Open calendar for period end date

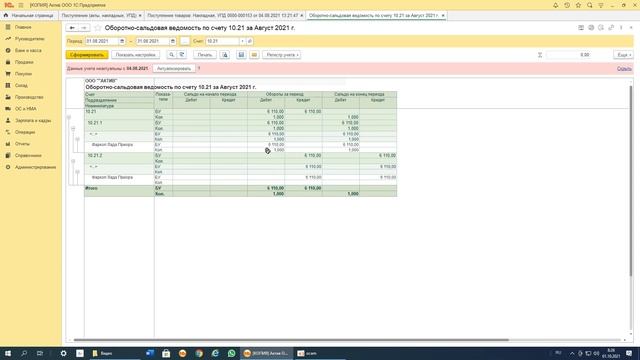[173, 41]
